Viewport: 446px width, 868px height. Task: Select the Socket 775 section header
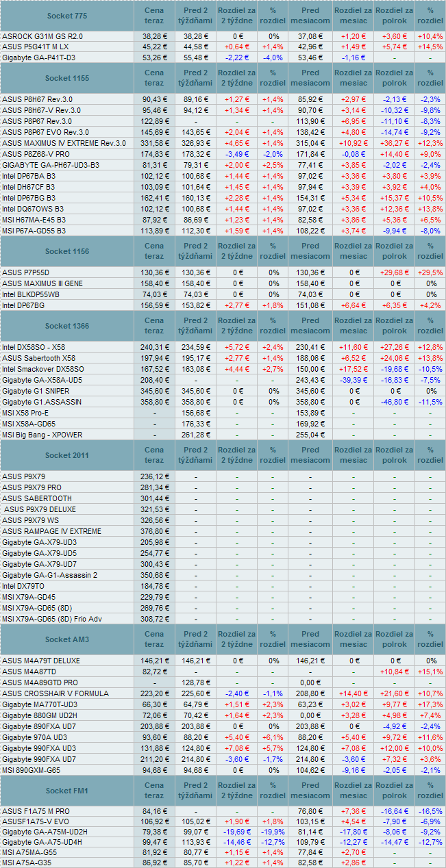pos(67,16)
